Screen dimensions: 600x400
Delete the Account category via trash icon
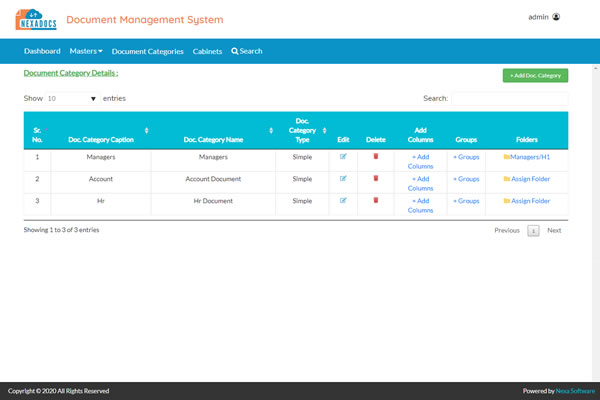[x=376, y=178]
